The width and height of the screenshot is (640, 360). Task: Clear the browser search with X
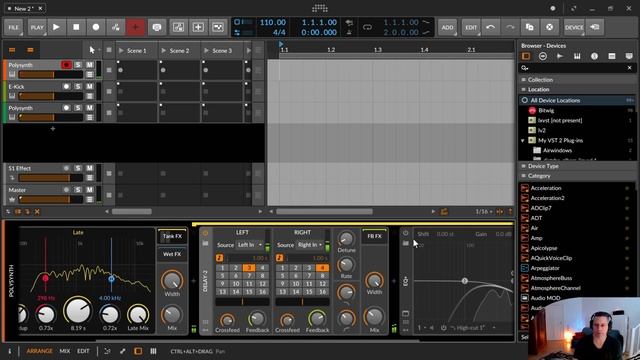click(629, 68)
